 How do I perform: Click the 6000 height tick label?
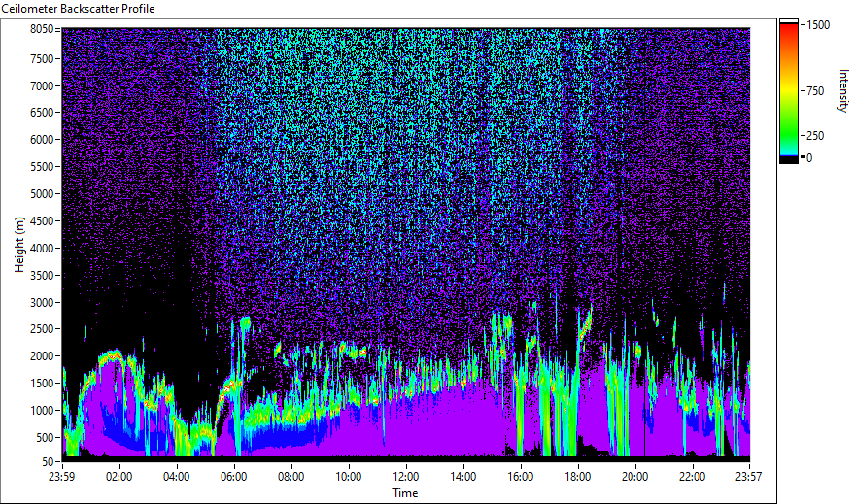[42, 140]
